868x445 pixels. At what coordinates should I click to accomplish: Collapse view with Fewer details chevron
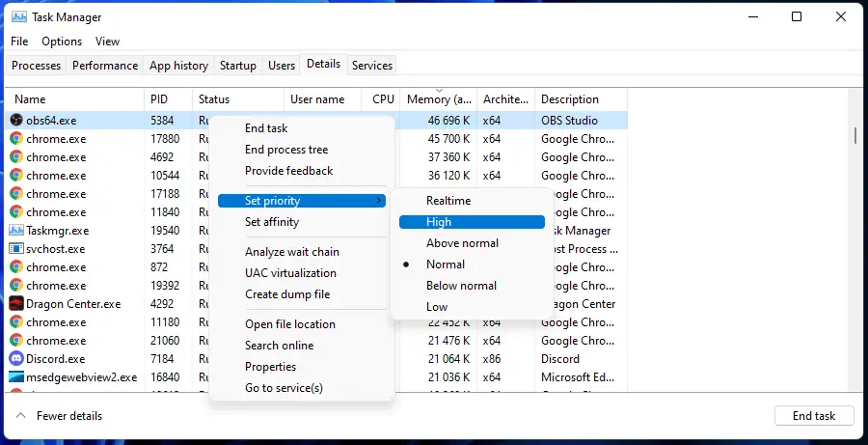20,416
